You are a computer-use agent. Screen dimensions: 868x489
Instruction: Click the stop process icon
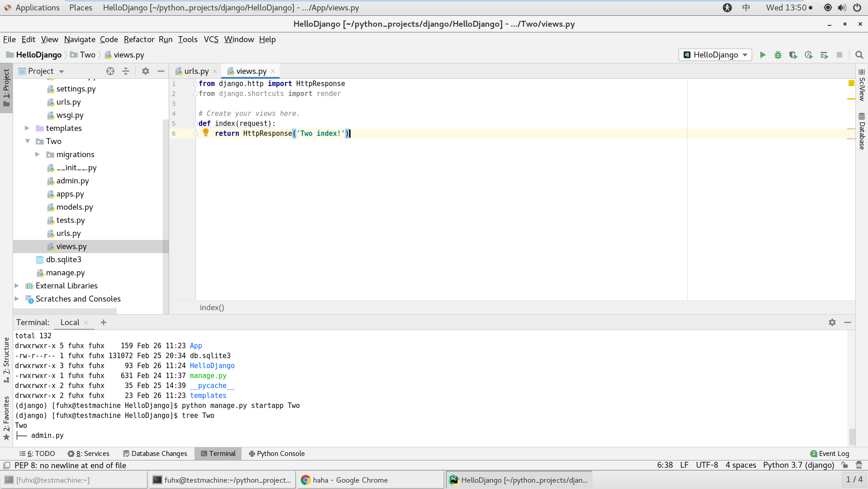pos(840,55)
